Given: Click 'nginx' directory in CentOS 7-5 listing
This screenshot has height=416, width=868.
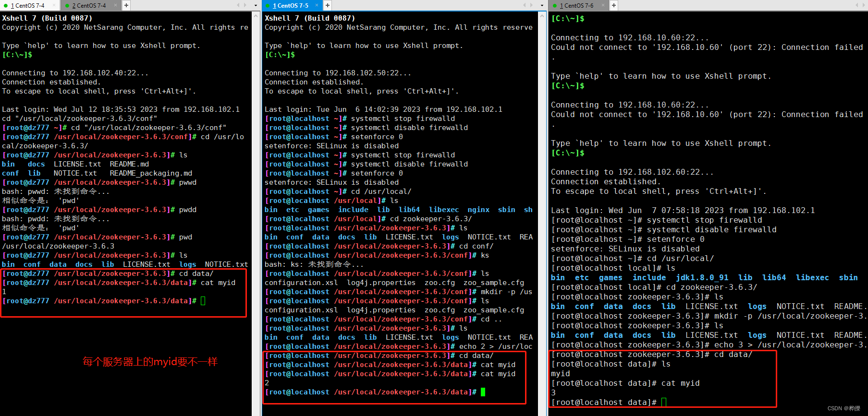Looking at the screenshot, I should [x=478, y=210].
